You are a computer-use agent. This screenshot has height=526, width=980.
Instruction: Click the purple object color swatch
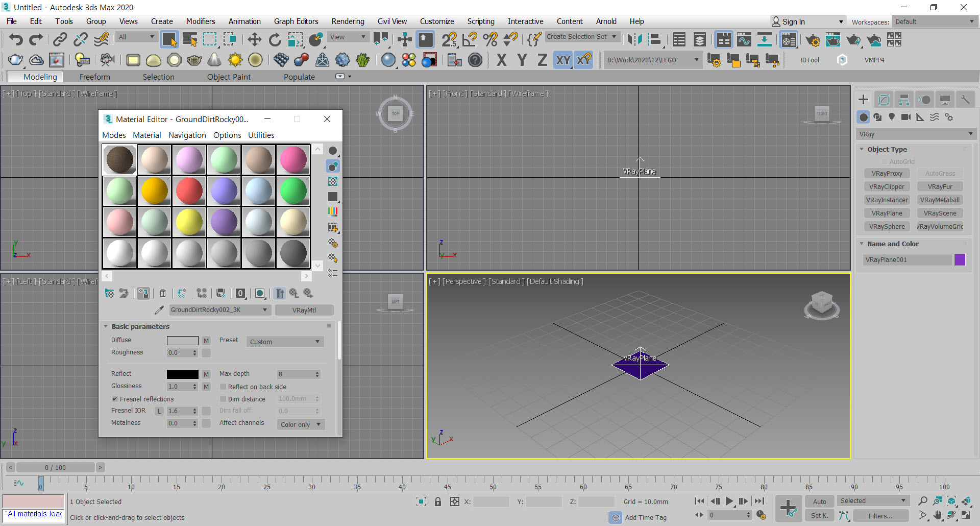[960, 260]
